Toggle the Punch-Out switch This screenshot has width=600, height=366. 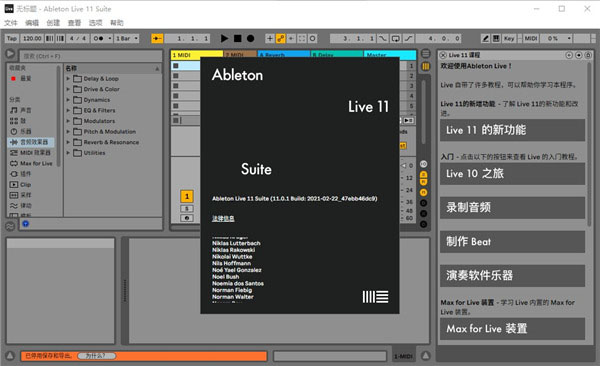pos(409,38)
